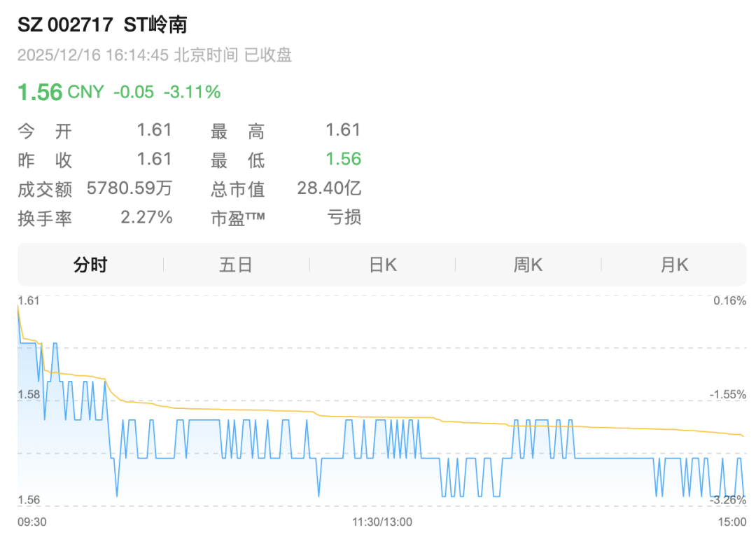Click the 成交额 value 5780.59万

[x=129, y=188]
